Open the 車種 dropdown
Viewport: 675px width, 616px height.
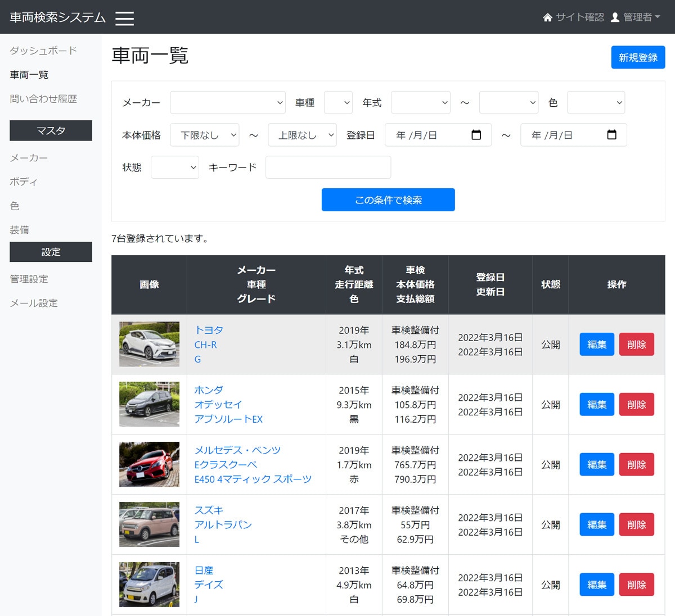(338, 102)
